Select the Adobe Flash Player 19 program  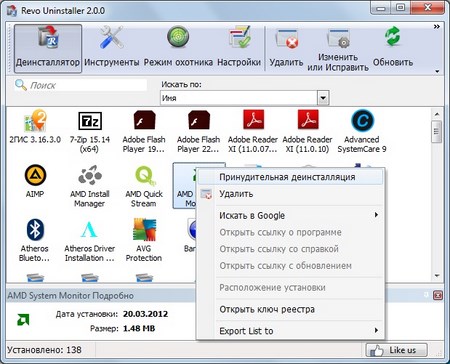pyautogui.click(x=144, y=132)
